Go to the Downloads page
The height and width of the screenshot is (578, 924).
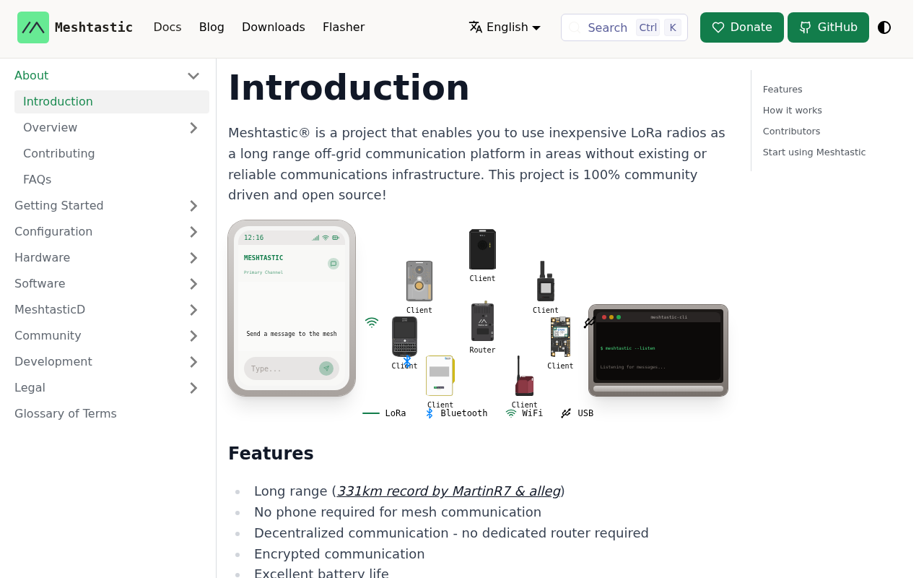[x=274, y=27]
